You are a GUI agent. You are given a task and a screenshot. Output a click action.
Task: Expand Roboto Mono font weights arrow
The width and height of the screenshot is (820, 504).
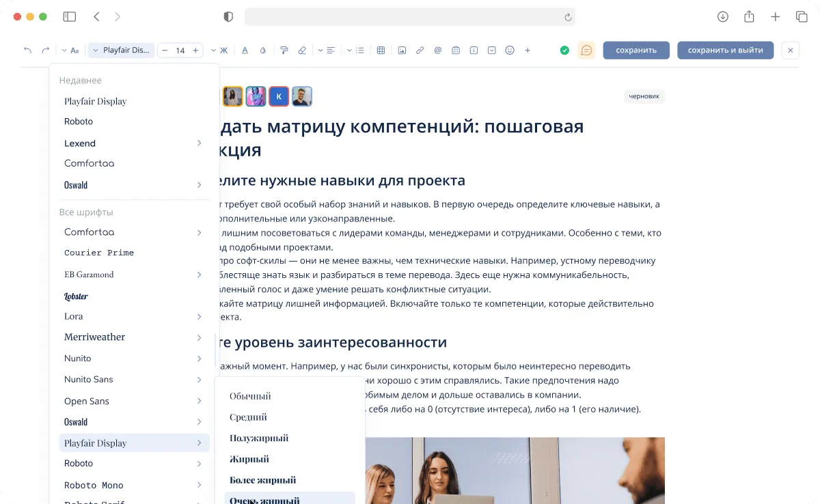pyautogui.click(x=199, y=485)
